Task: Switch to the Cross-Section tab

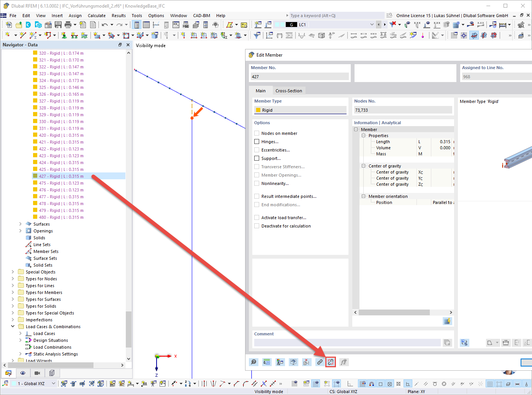Action: [x=289, y=91]
